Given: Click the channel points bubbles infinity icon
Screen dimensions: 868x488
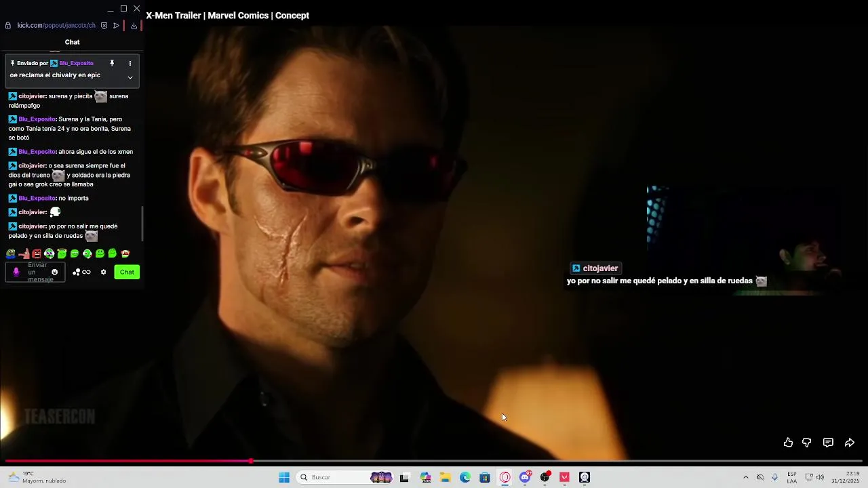Looking at the screenshot, I should tap(82, 272).
